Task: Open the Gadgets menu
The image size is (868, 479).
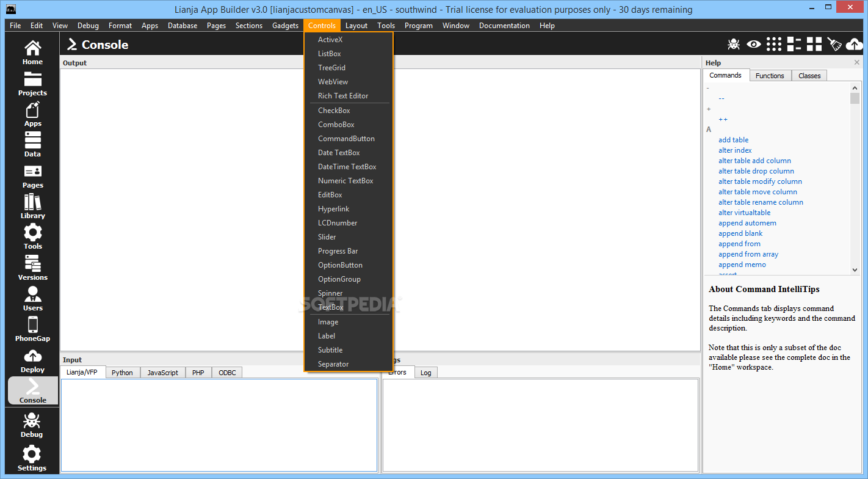Action: pyautogui.click(x=285, y=26)
